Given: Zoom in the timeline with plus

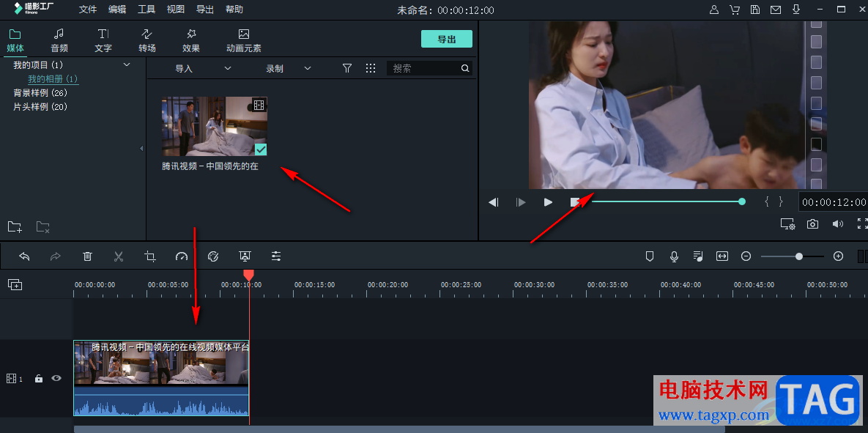Looking at the screenshot, I should pyautogui.click(x=838, y=256).
